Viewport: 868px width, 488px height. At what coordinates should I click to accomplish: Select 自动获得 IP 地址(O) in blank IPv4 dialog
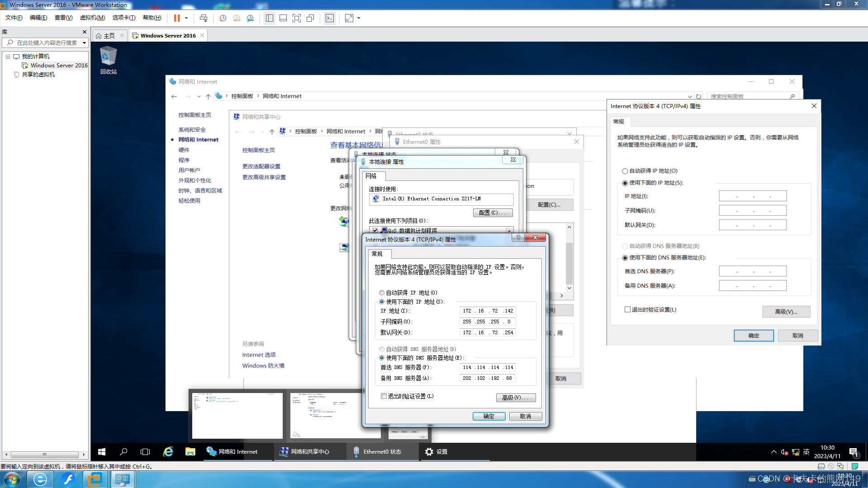625,171
